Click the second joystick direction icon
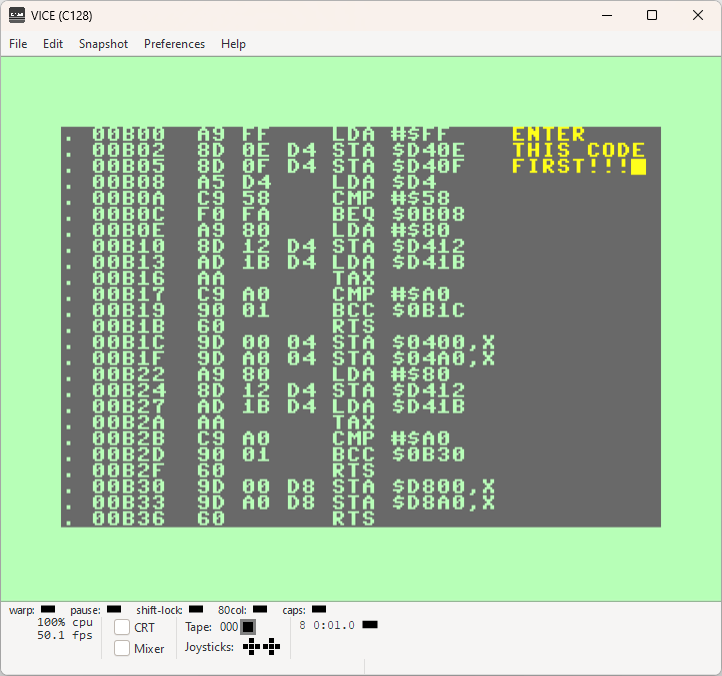 (272, 647)
